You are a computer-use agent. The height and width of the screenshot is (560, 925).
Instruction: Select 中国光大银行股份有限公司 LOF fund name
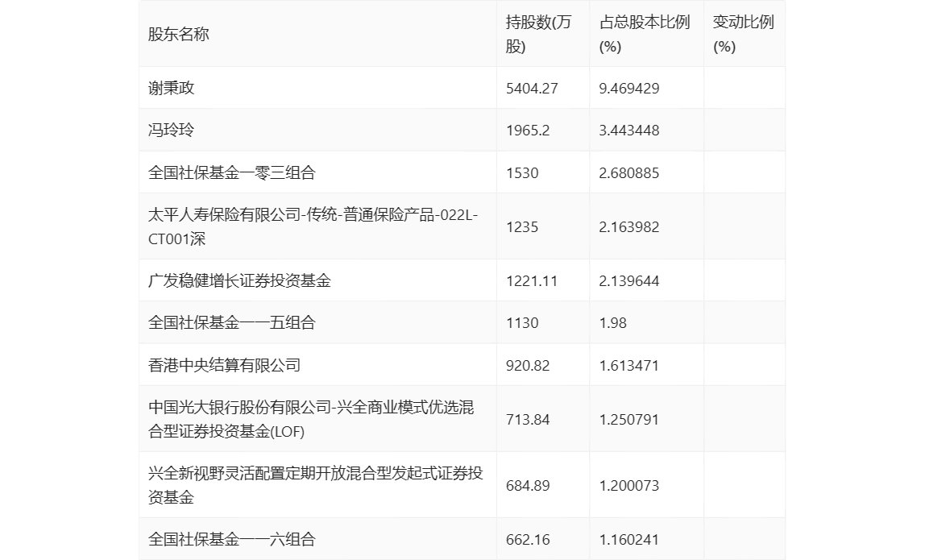311,419
